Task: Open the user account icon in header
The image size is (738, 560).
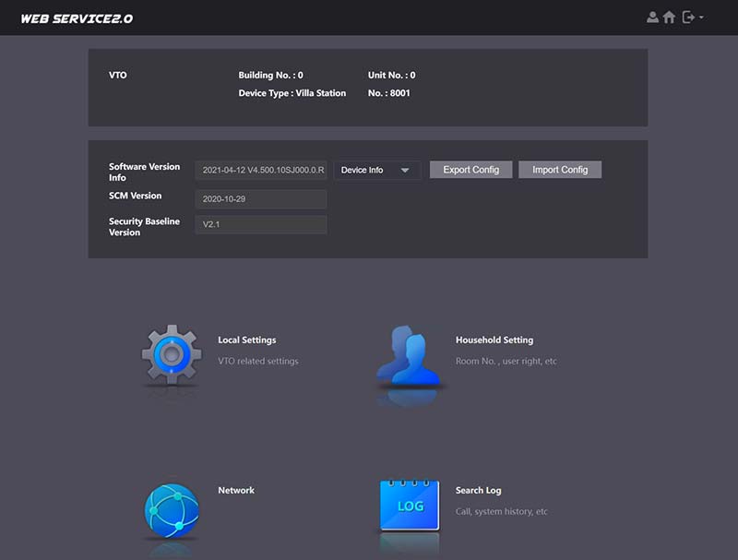Action: [x=652, y=18]
